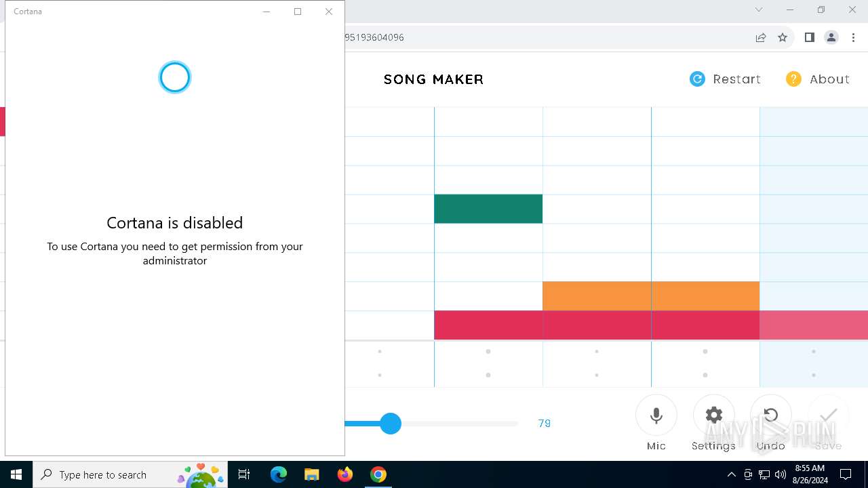Click the 'Cortana is disabled' heading
868x488 pixels.
(x=175, y=223)
